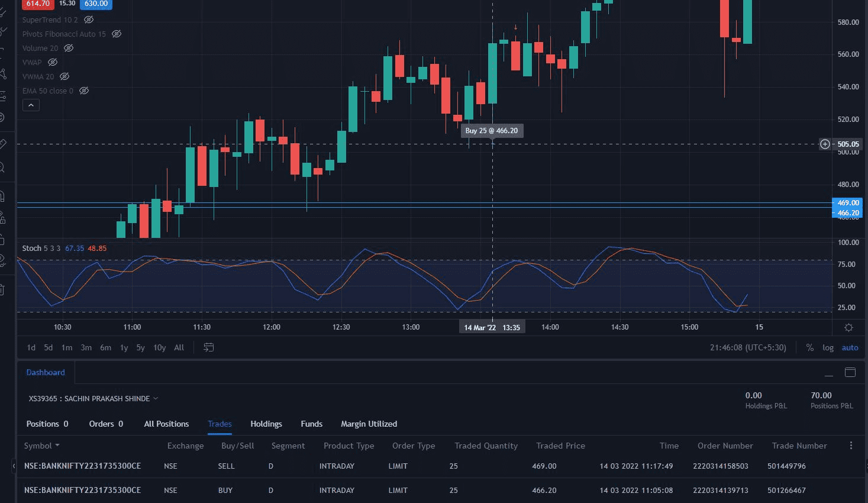Select the ruler measure tool in sidebar
The width and height of the screenshot is (868, 503).
(x=3, y=144)
